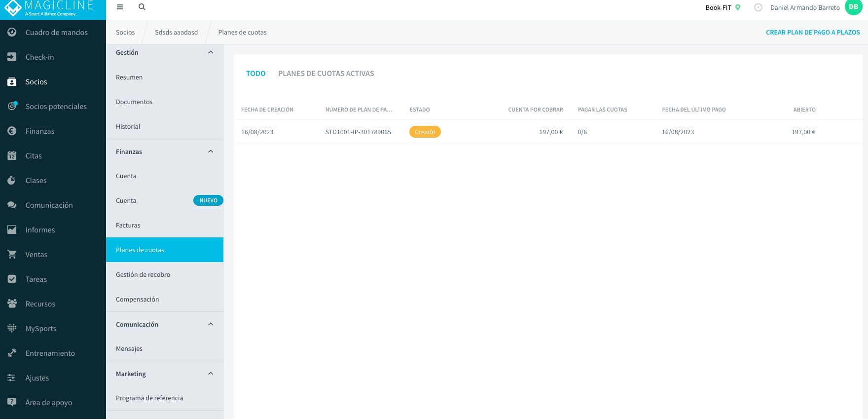Switch to Planes de cuotas activas tab
Viewport: 868px width, 419px height.
click(326, 74)
